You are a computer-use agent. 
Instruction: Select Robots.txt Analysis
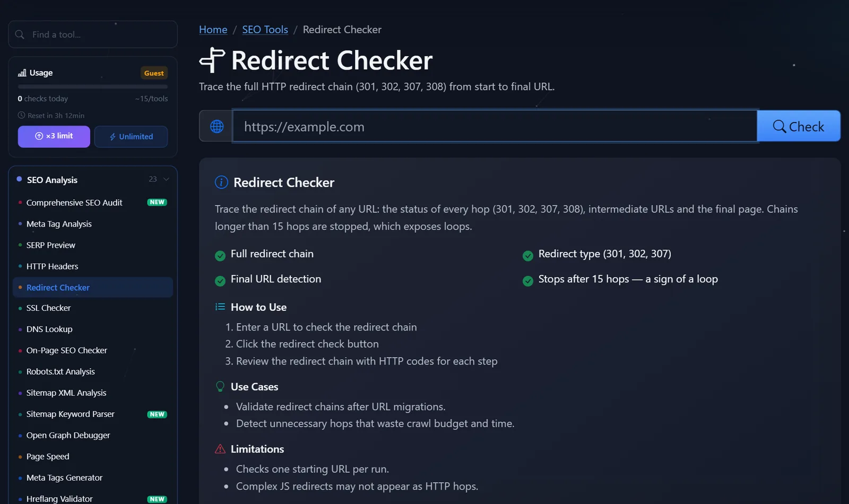[93, 371]
